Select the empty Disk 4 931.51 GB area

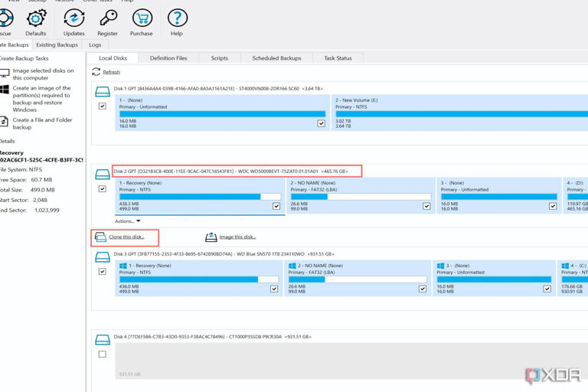click(x=351, y=361)
